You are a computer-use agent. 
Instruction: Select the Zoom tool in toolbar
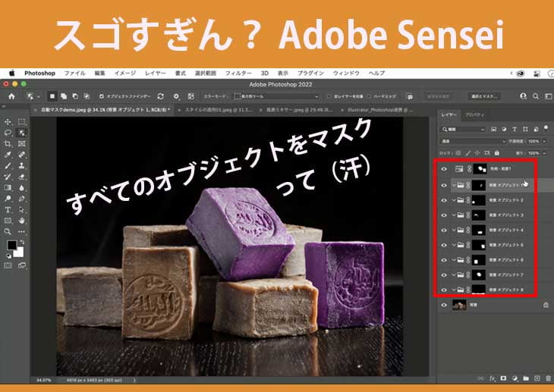tap(8, 231)
